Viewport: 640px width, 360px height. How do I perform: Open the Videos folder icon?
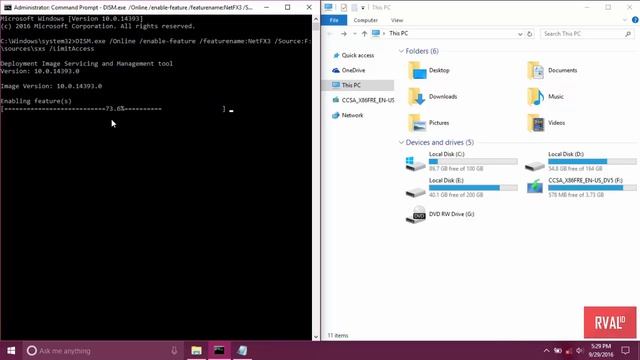pos(535,123)
